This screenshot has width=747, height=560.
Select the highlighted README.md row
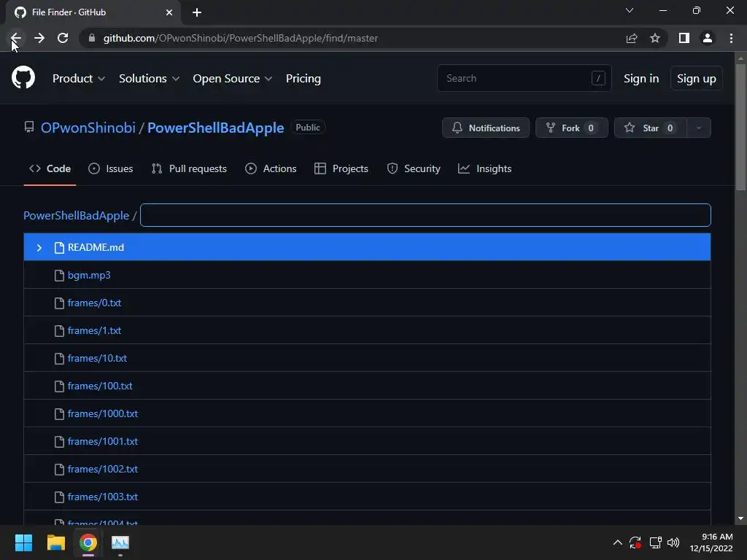tap(368, 247)
